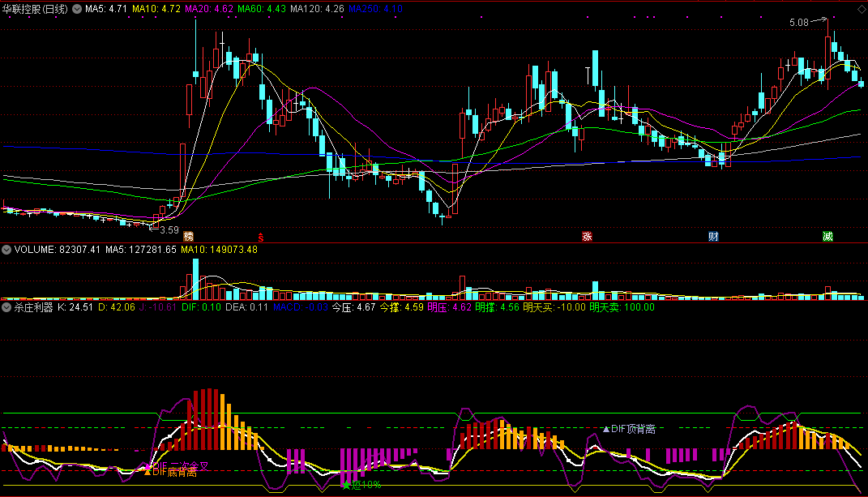Click the 杀庄利器 indicator name

coord(33,307)
